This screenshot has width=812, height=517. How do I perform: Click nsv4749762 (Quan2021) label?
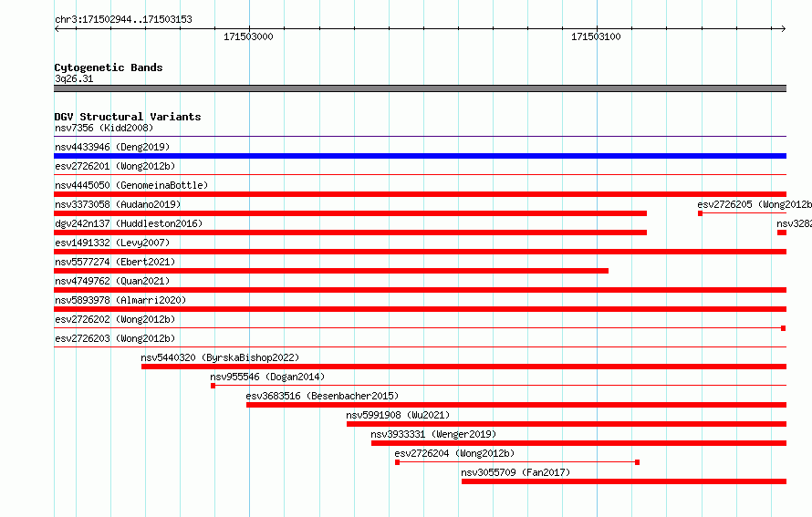pyautogui.click(x=112, y=281)
